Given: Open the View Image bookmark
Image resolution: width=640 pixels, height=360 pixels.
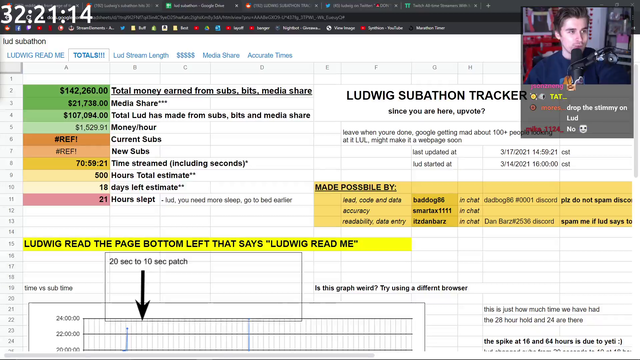Looking at the screenshot, I should point(341,28).
